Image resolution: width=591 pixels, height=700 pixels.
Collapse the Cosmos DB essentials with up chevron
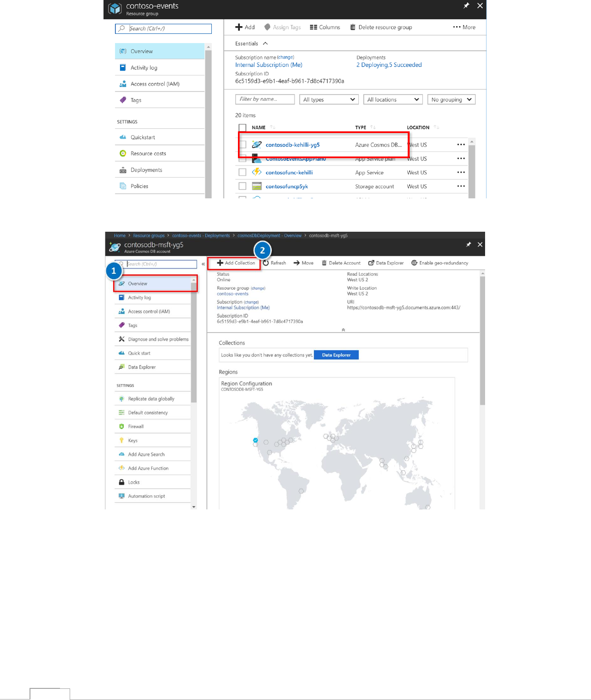pyautogui.click(x=343, y=329)
